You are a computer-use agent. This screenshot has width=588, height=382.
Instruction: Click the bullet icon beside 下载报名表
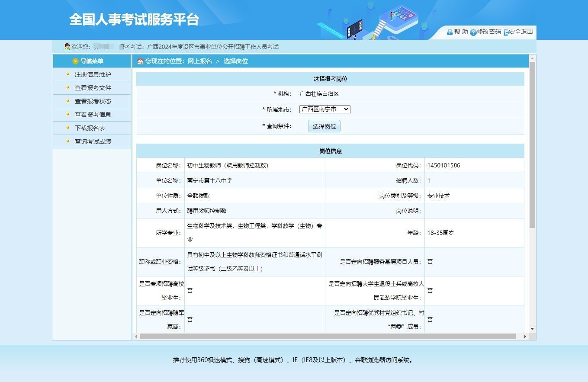point(67,128)
